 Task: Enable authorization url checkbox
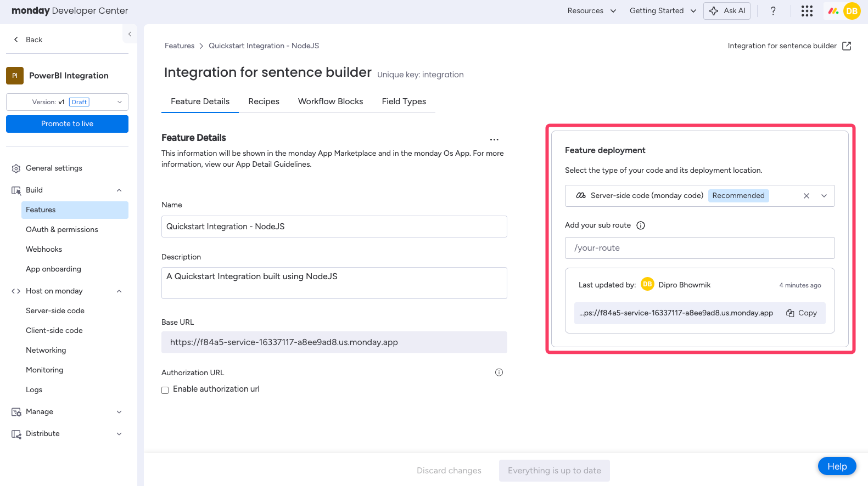pos(165,390)
